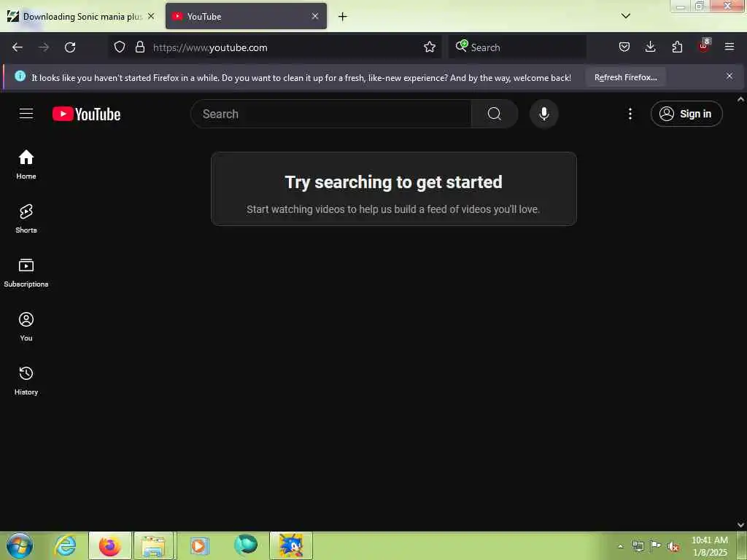This screenshot has height=560, width=747.
Task: Click the Sonic game taskbar icon
Action: [x=291, y=545]
